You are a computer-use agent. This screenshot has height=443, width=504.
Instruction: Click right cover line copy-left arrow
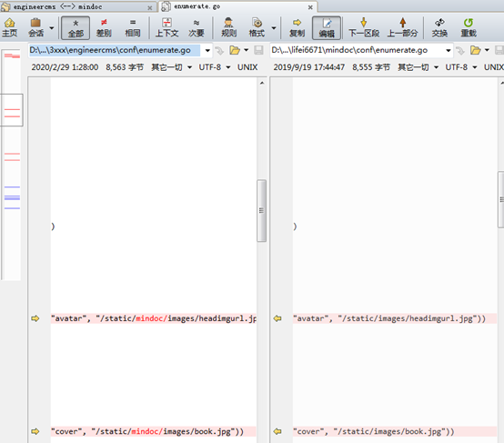277,431
